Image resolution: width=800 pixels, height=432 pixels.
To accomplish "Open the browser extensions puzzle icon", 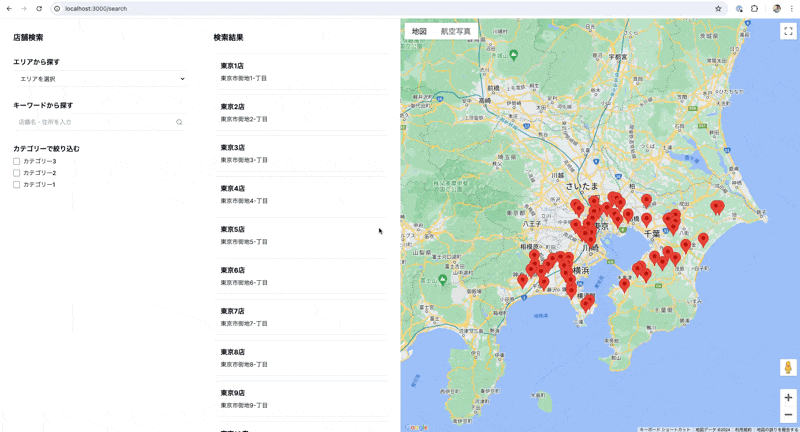I will tap(755, 8).
